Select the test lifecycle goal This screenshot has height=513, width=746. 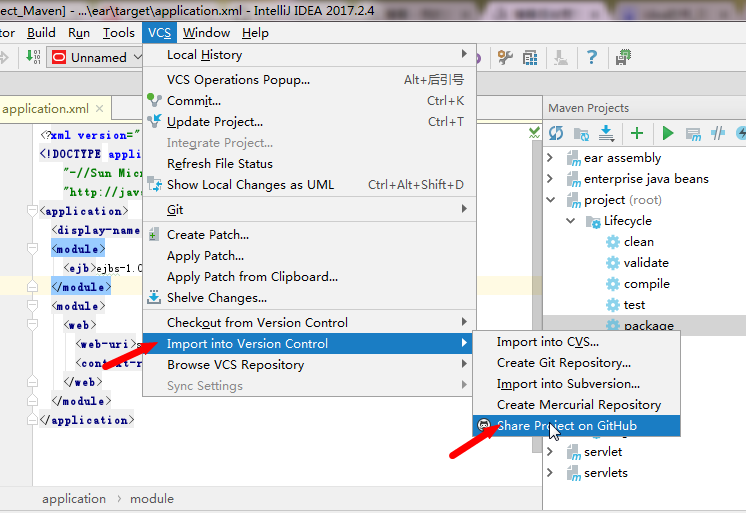pyautogui.click(x=634, y=305)
